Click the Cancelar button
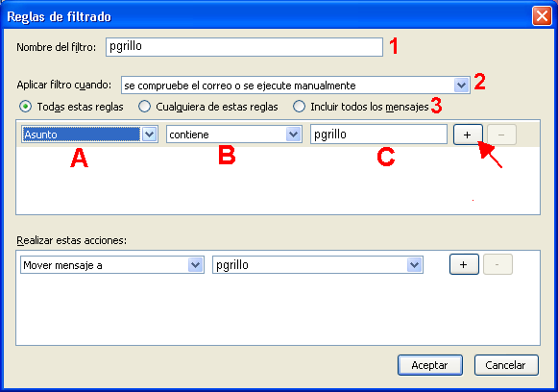Image resolution: width=558 pixels, height=392 pixels. pos(506,365)
